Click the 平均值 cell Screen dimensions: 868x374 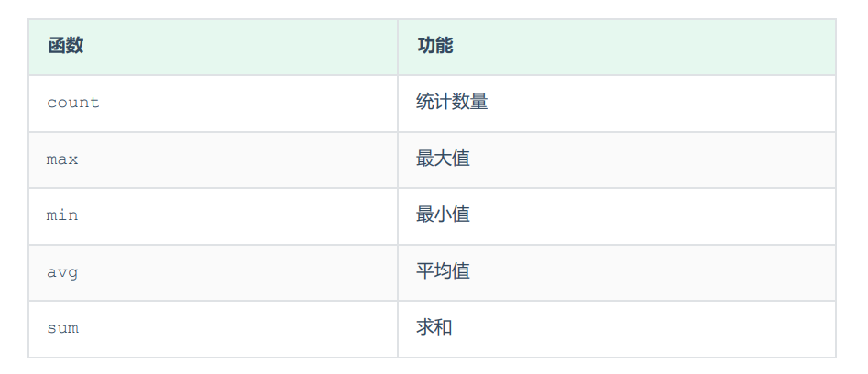(443, 272)
